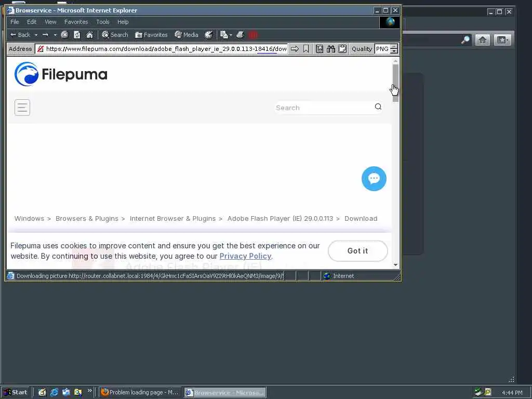The height and width of the screenshot is (399, 532).
Task: Expand the quick launch overflow chevron
Action: tap(89, 391)
